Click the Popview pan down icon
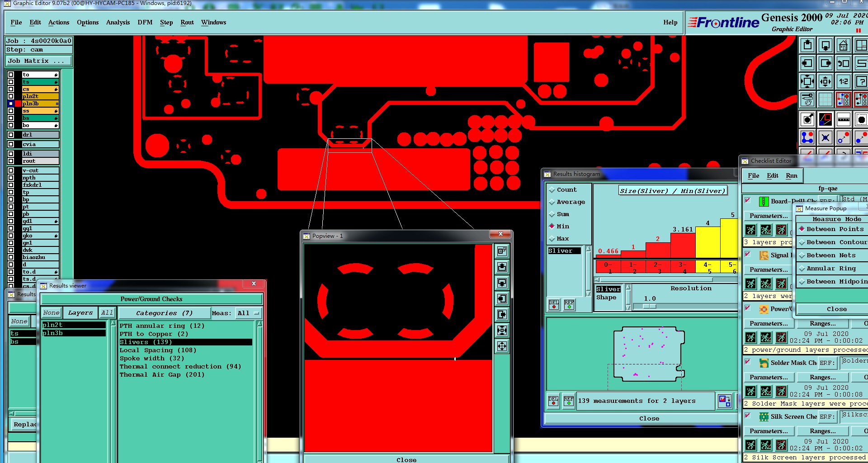Image resolution: width=868 pixels, height=463 pixels. pos(502,283)
